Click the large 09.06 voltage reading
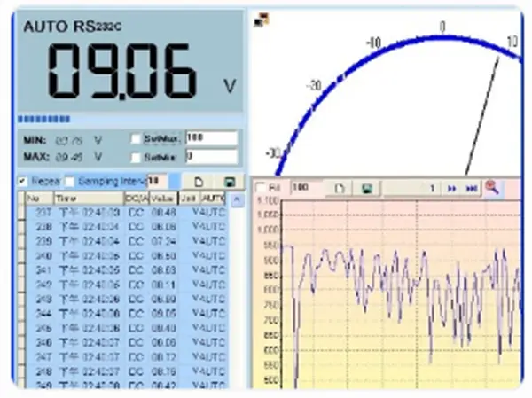This screenshot has width=532, height=398. (x=122, y=71)
